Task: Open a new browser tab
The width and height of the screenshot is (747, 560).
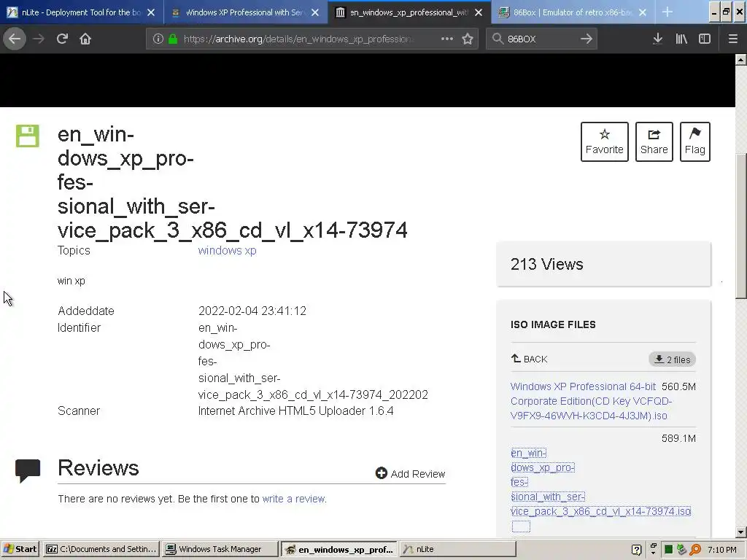Action: [667, 12]
